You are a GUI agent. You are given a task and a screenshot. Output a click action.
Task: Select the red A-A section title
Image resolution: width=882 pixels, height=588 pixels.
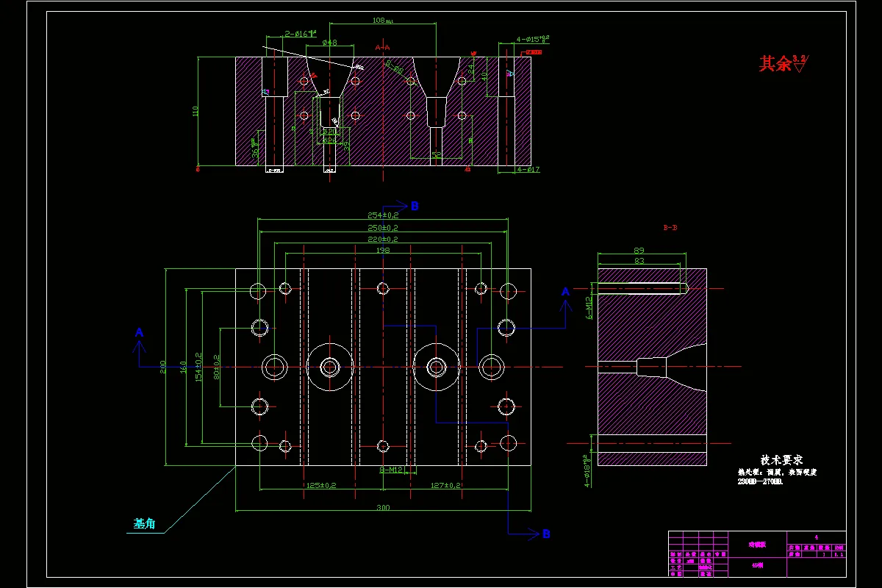coord(382,47)
